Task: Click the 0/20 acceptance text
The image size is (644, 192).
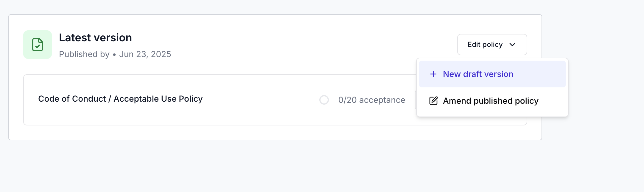Action: pyautogui.click(x=372, y=100)
